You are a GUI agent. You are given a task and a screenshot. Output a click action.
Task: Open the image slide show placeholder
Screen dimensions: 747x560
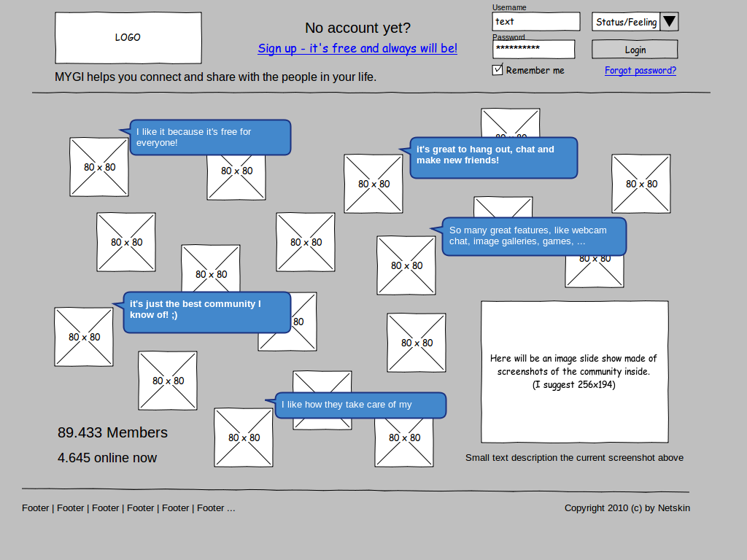[x=574, y=372]
